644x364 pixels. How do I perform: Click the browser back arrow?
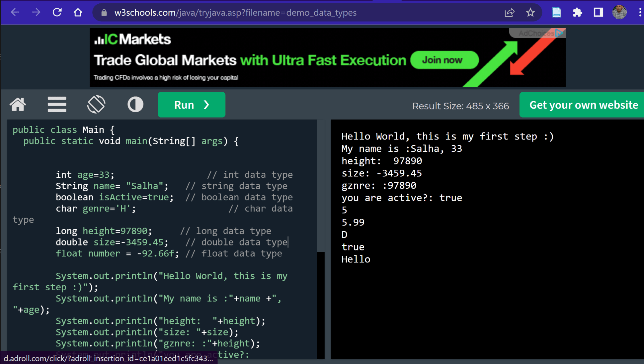[15, 12]
